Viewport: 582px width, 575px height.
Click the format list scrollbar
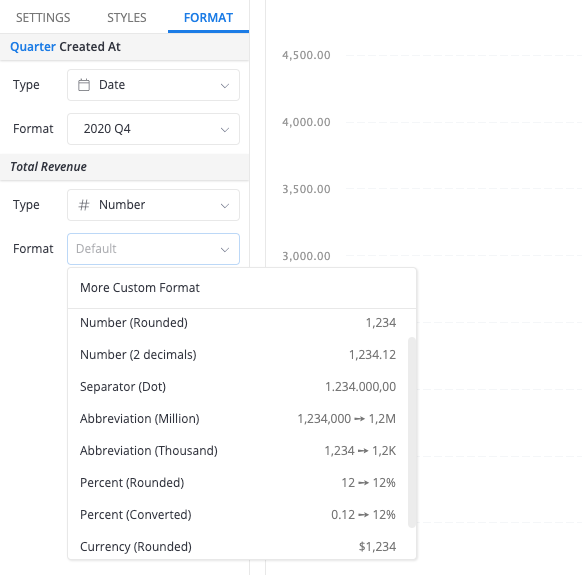[411, 432]
